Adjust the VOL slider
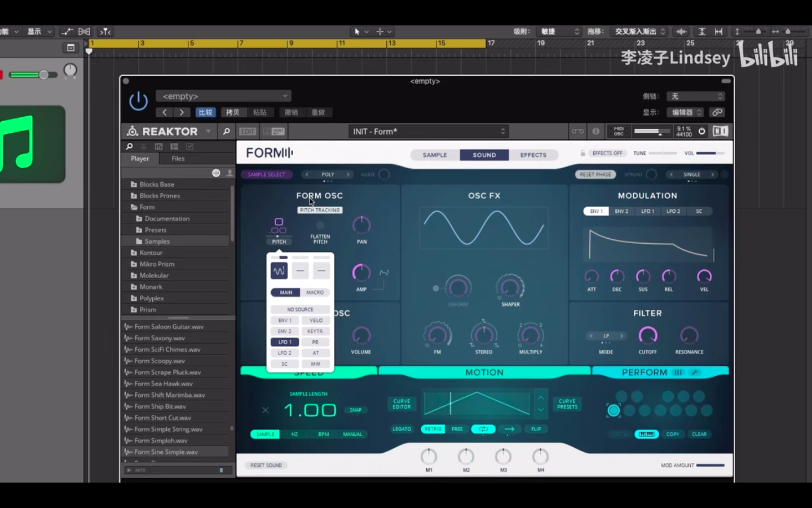Image resolution: width=812 pixels, height=508 pixels. [710, 153]
